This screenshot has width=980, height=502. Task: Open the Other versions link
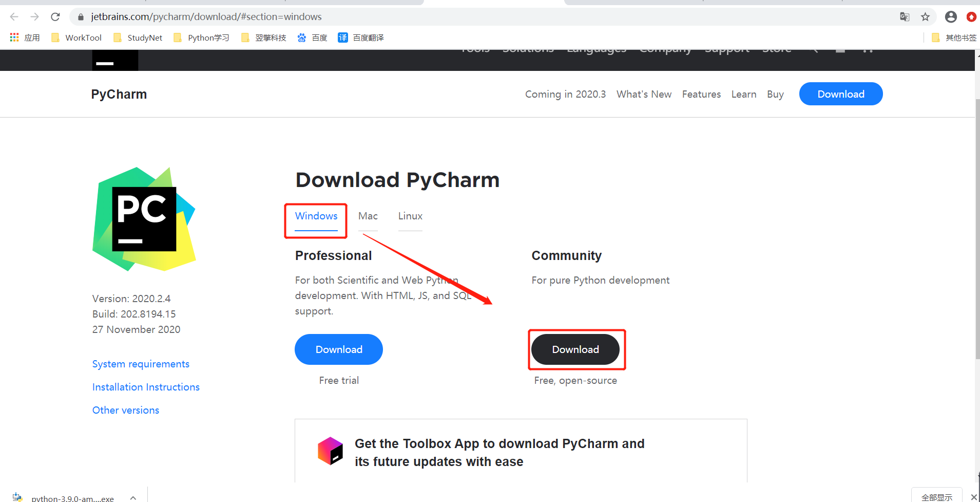125,410
